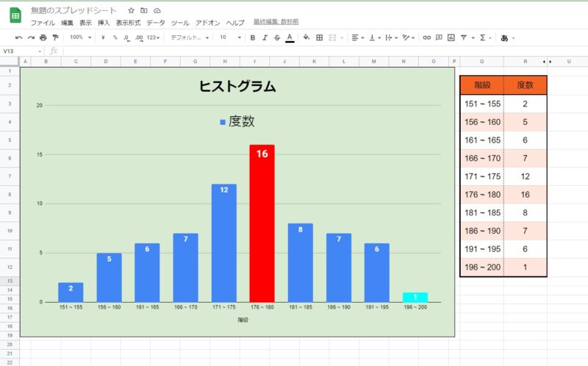
Task: Open the データ menu
Action: 155,23
